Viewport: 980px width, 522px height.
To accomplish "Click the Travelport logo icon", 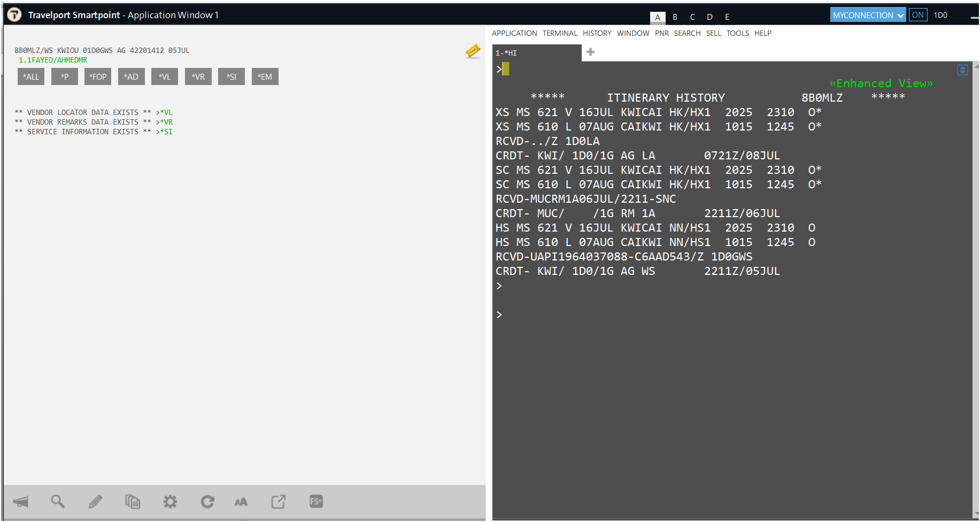I will point(14,14).
